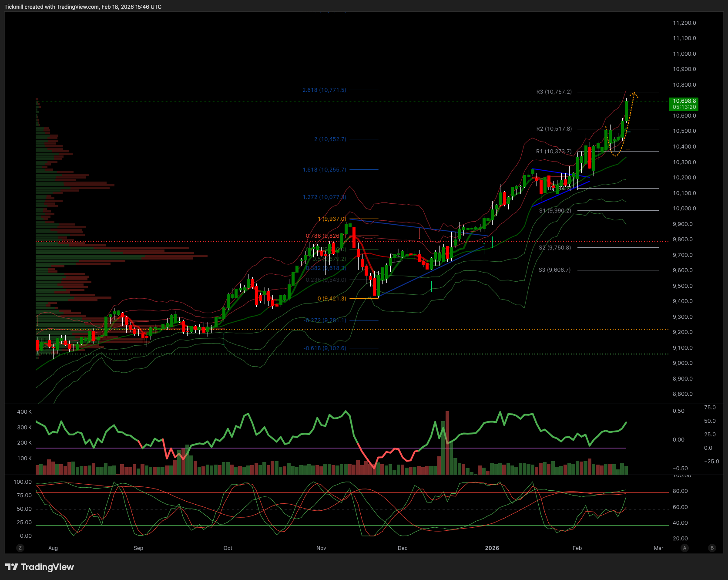Select the 80.00 right oscillator axis label

point(680,491)
